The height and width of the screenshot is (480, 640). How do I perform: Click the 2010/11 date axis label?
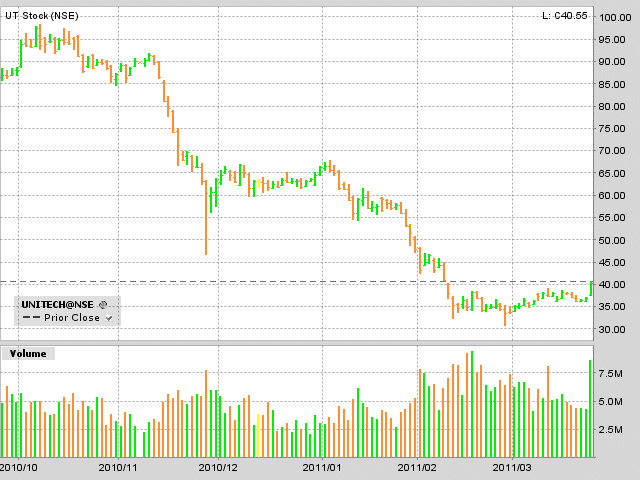pyautogui.click(x=118, y=467)
